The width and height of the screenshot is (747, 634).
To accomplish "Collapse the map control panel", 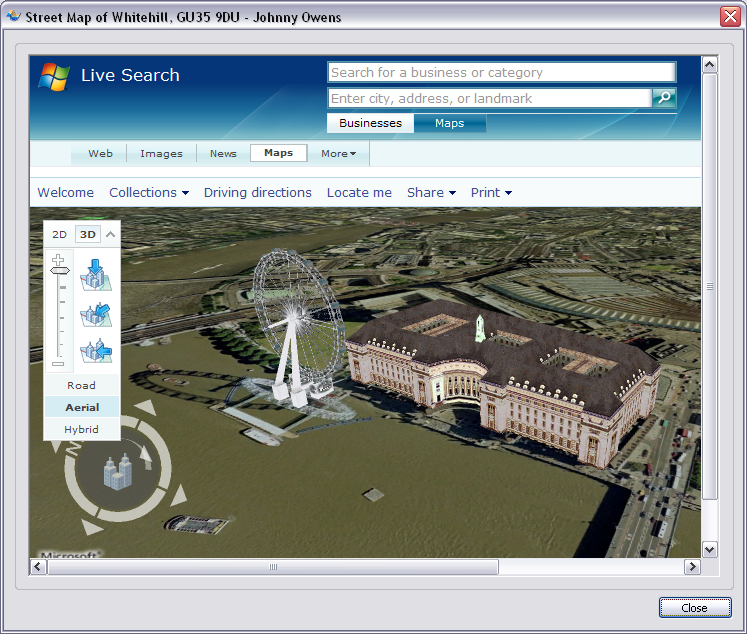I will click(110, 235).
